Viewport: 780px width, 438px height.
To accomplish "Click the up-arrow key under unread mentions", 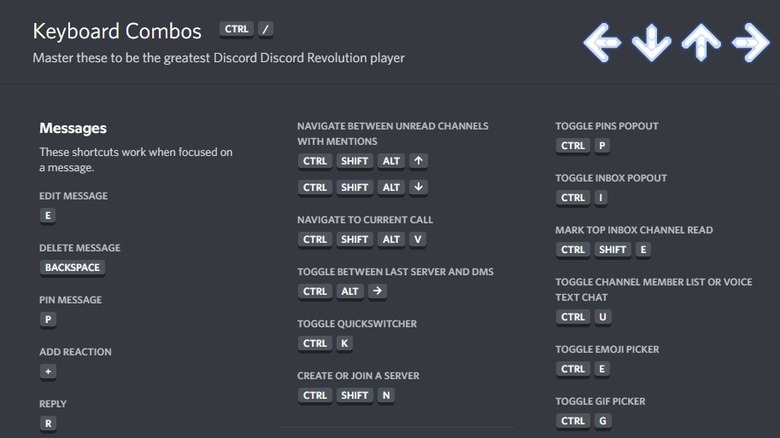I will (x=419, y=161).
